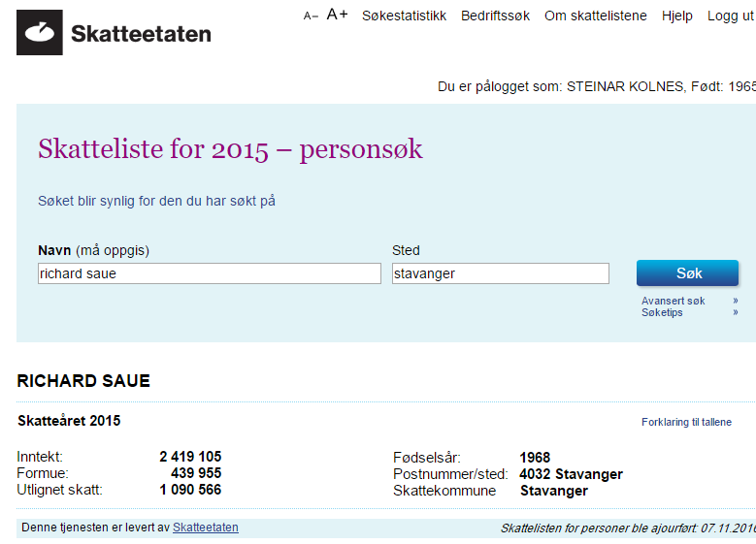This screenshot has width=756, height=544.
Task: Click the Skatteetaten logo icon
Action: [x=40, y=32]
